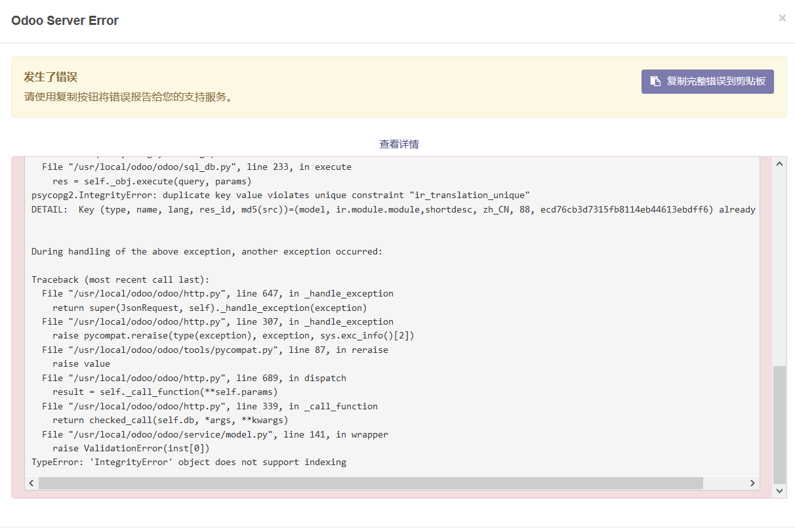Click the horizontal scrollbar's right arrow
This screenshot has height=532, width=795.
pyautogui.click(x=752, y=482)
